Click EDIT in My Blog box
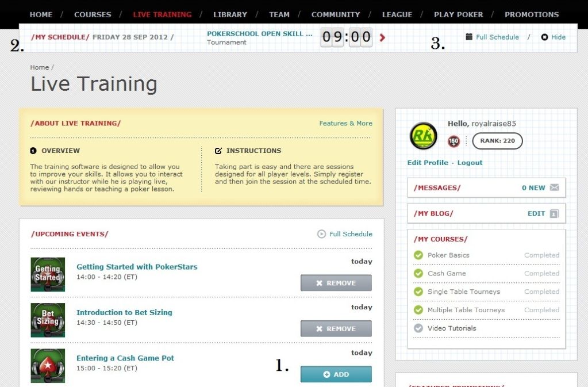Screen dimensions: 588x387 pyautogui.click(x=536, y=213)
